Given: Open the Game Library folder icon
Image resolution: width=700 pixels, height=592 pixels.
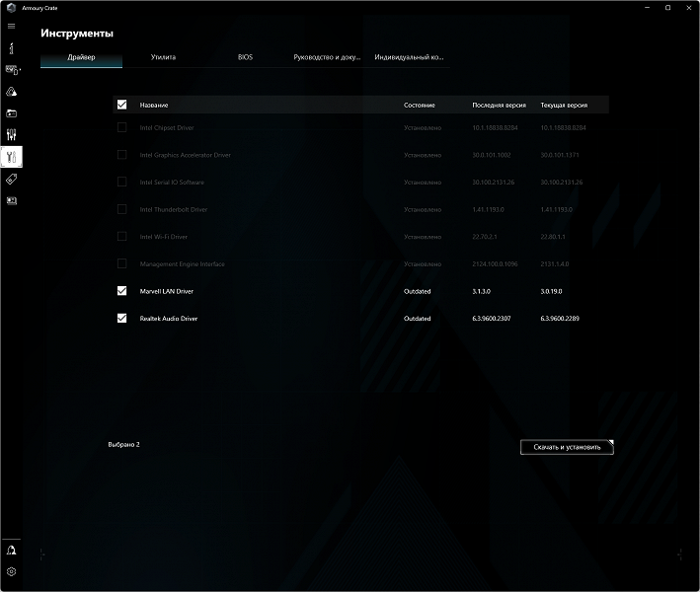Looking at the screenshot, I should pos(11,113).
